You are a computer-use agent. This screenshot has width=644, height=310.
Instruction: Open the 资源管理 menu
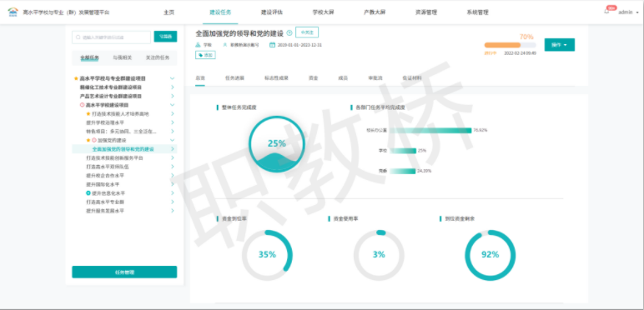click(x=426, y=12)
